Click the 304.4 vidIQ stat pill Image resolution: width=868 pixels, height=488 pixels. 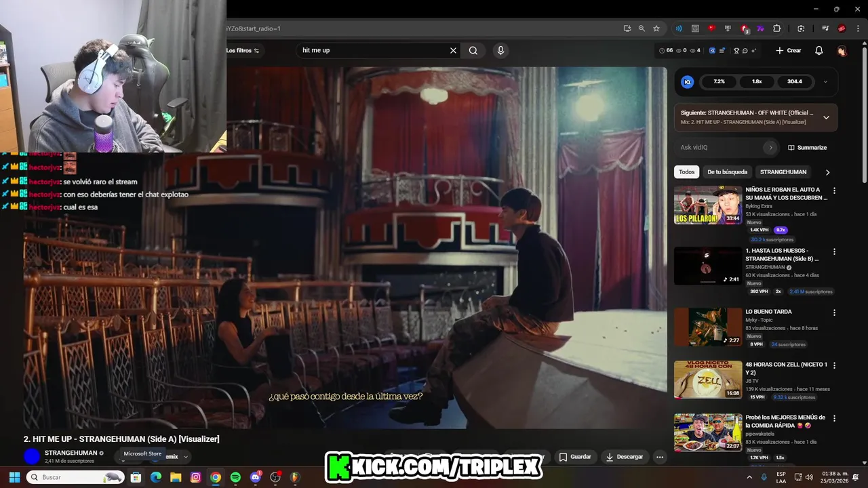click(795, 81)
